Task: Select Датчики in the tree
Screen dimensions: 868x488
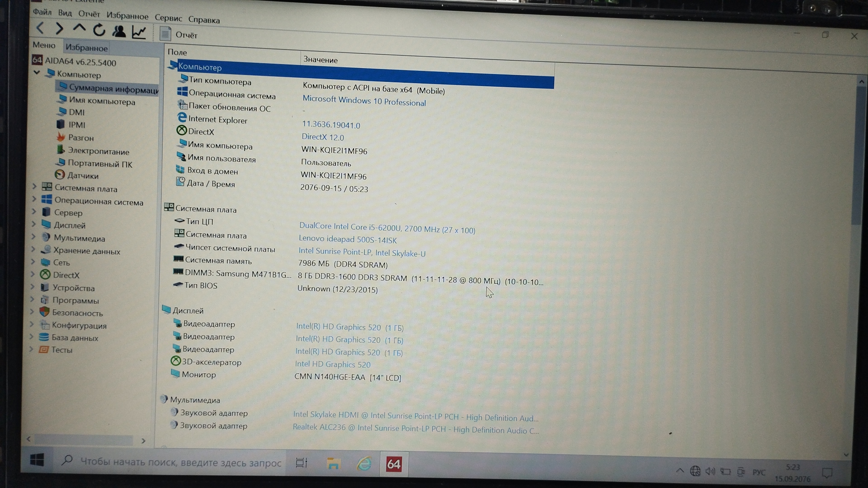Action: click(x=83, y=176)
